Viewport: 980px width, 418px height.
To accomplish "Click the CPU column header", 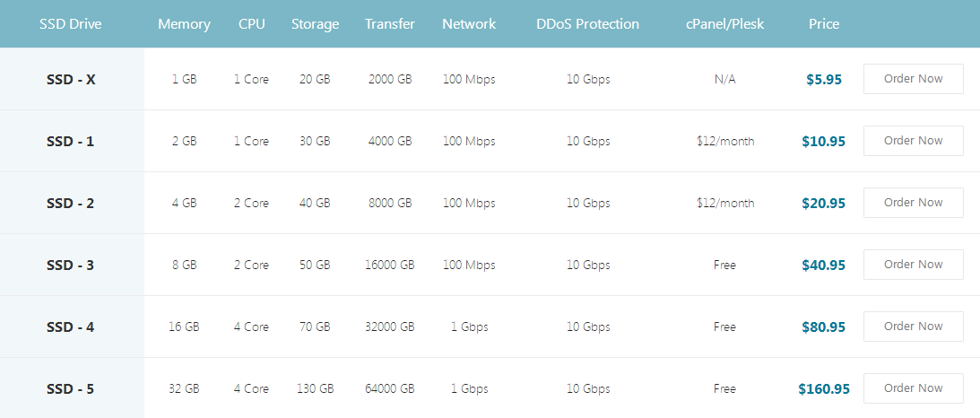I will point(252,24).
